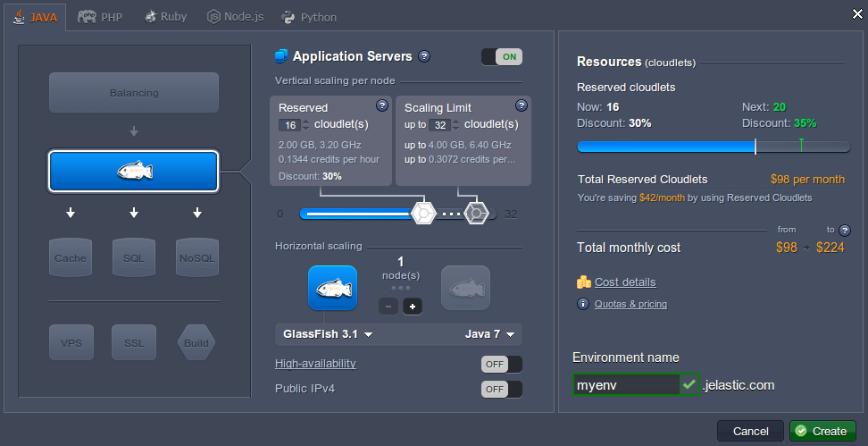Click the Environment name field
Viewport: 868px width, 446px height.
tap(626, 384)
